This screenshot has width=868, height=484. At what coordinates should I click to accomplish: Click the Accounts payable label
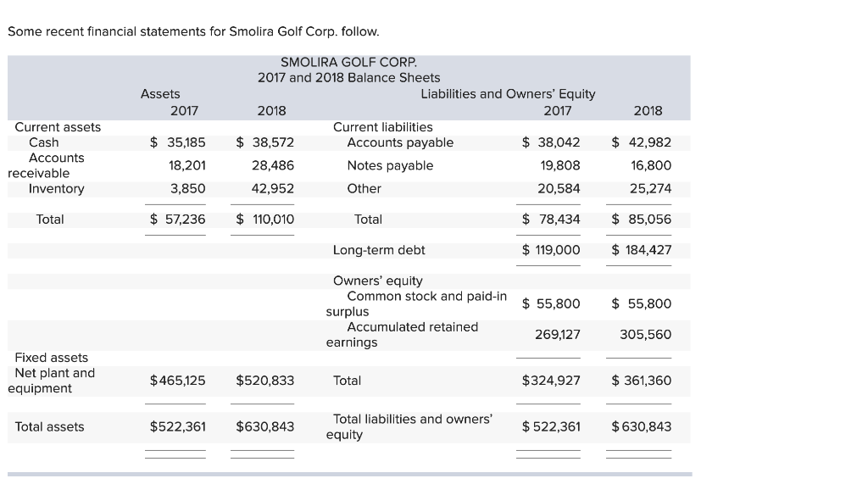[400, 142]
